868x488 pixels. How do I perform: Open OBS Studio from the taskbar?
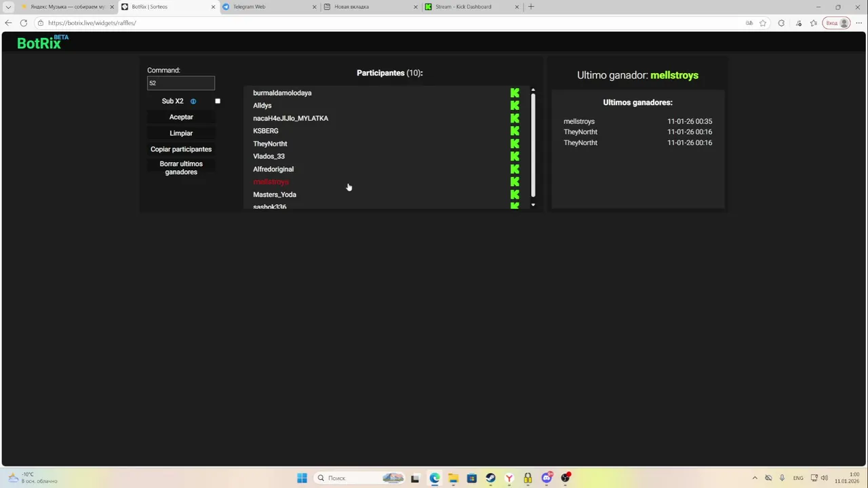point(566,478)
